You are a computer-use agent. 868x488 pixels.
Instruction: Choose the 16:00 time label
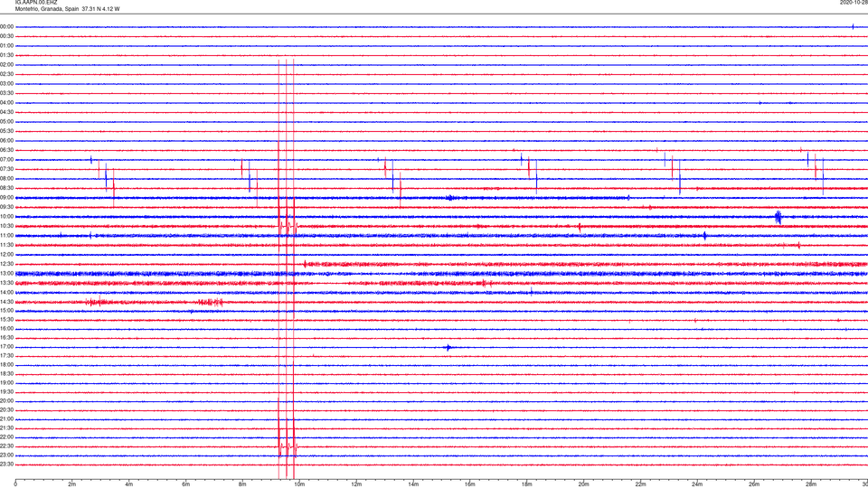pyautogui.click(x=6, y=329)
